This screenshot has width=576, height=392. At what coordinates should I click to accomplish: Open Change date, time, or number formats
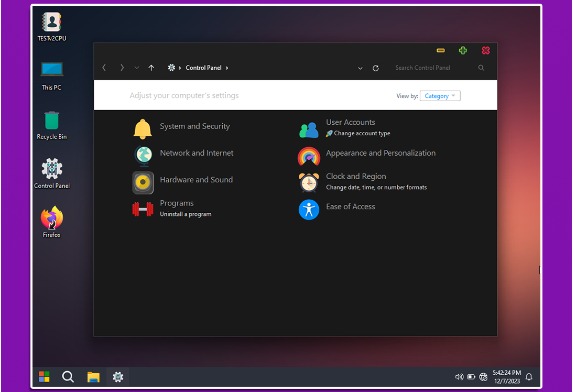point(376,188)
